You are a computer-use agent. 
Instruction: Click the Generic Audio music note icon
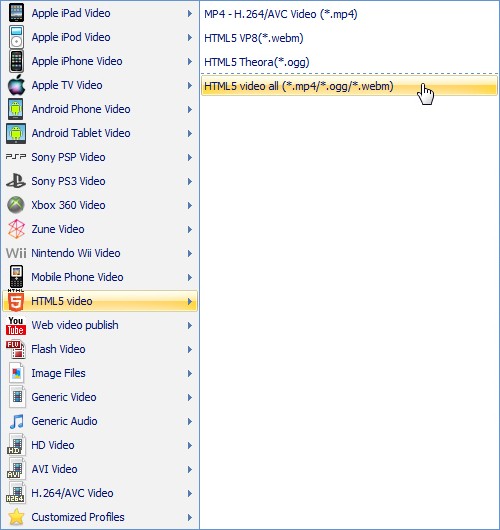tap(17, 421)
